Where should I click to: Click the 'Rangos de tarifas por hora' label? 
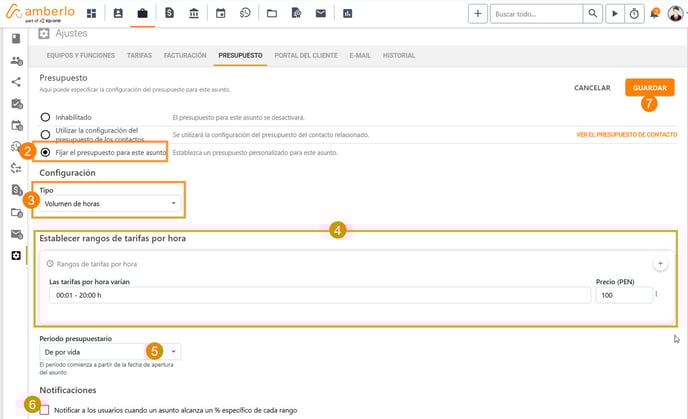(97, 264)
